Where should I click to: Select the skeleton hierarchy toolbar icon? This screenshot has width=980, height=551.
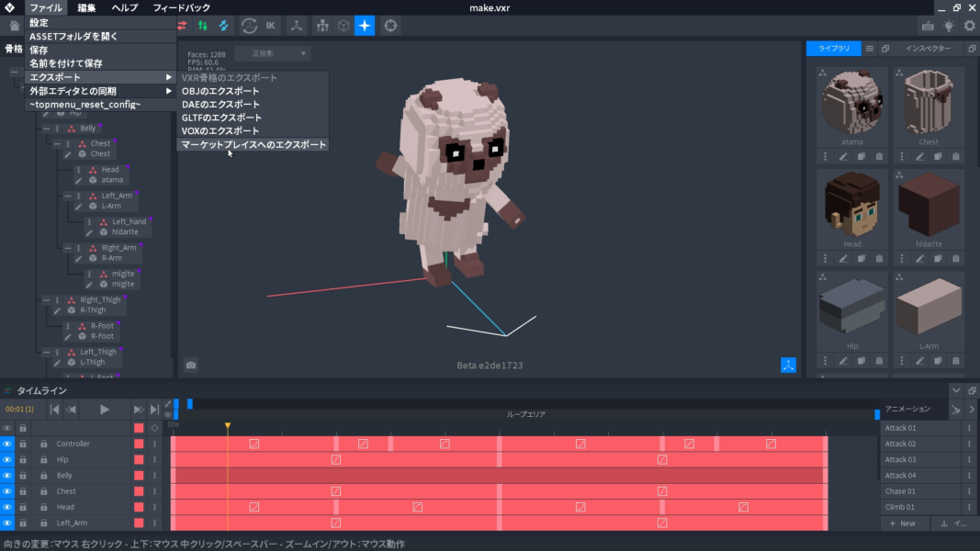322,26
